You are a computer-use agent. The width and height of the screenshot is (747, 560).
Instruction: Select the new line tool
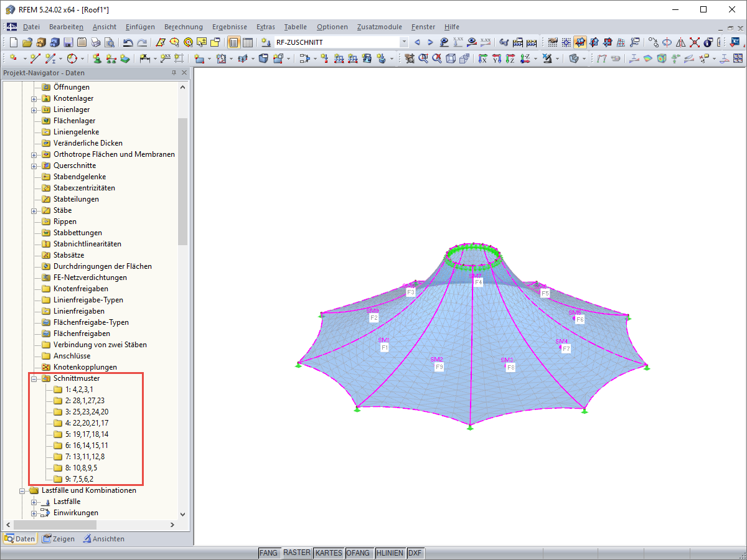[x=35, y=58]
